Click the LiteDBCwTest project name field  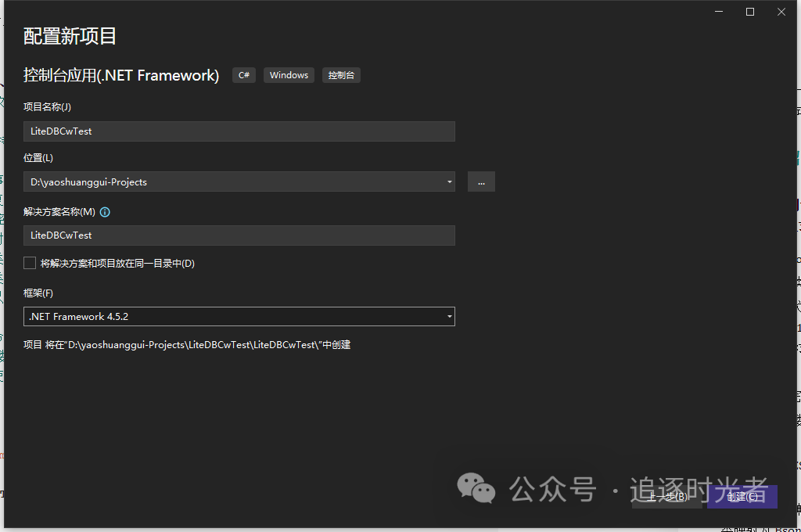click(x=239, y=131)
